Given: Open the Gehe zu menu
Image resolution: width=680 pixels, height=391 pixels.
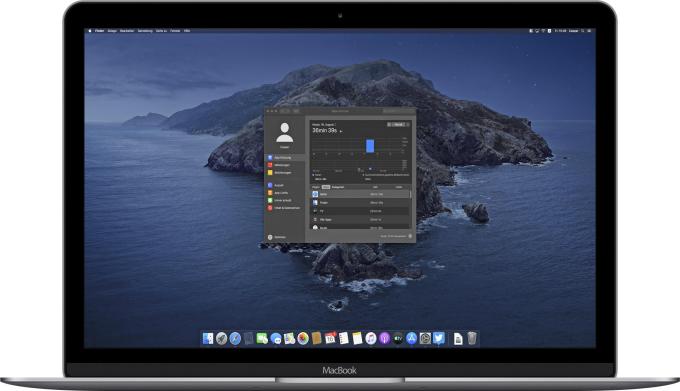Looking at the screenshot, I should click(161, 31).
